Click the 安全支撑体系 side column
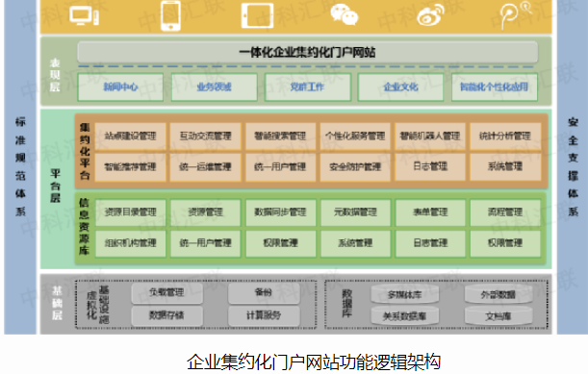The height and width of the screenshot is (374, 588). pos(573,167)
